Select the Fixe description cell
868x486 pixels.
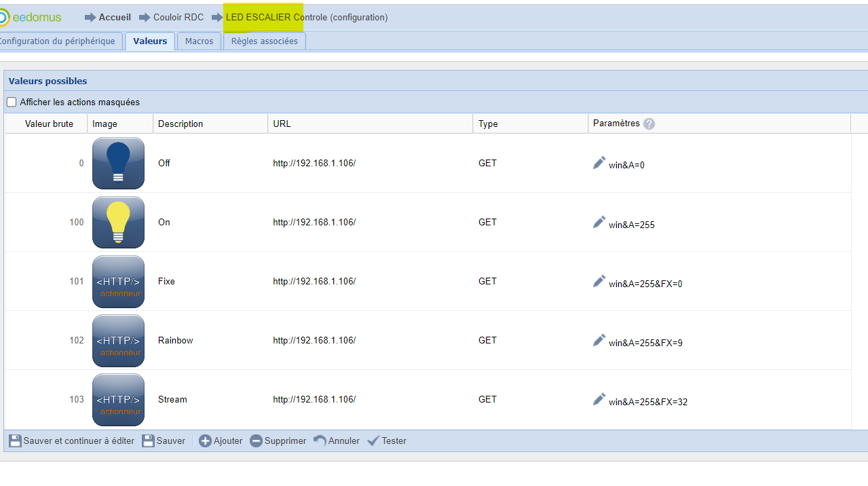click(x=210, y=281)
